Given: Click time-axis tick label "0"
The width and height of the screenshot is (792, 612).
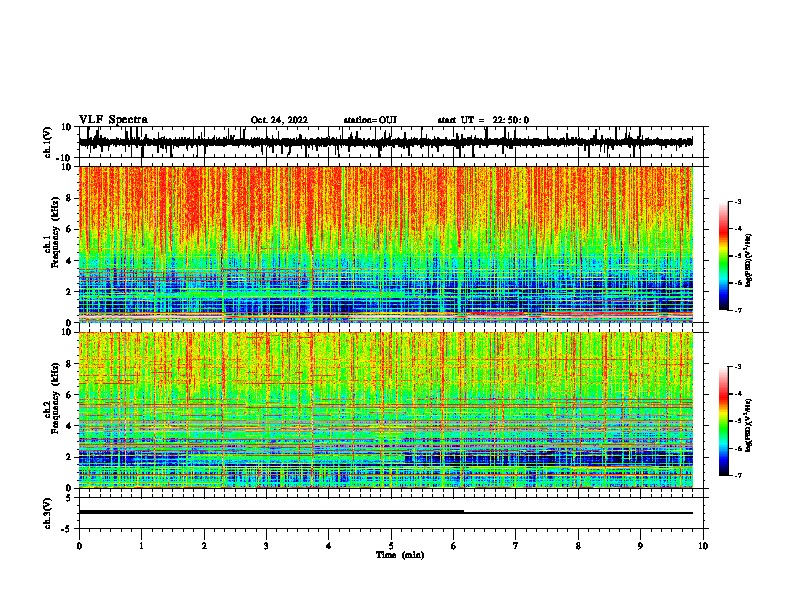Looking at the screenshot, I should pos(79,546).
